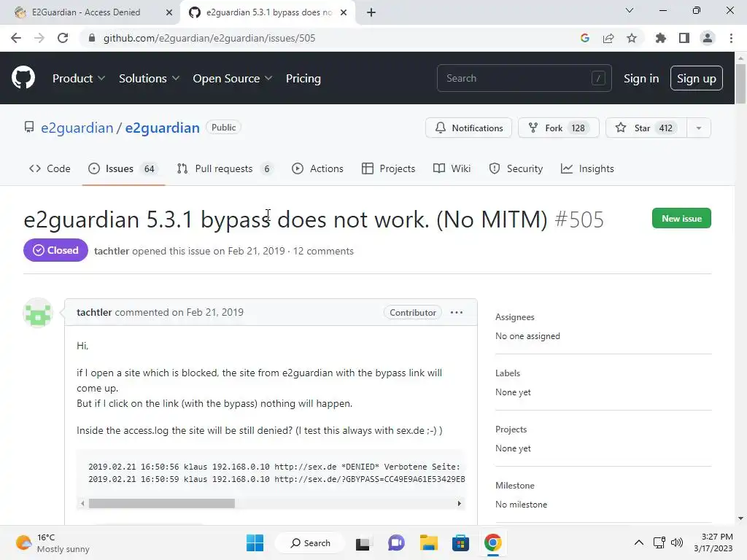
Task: Click the site lock icon
Action: pos(92,38)
